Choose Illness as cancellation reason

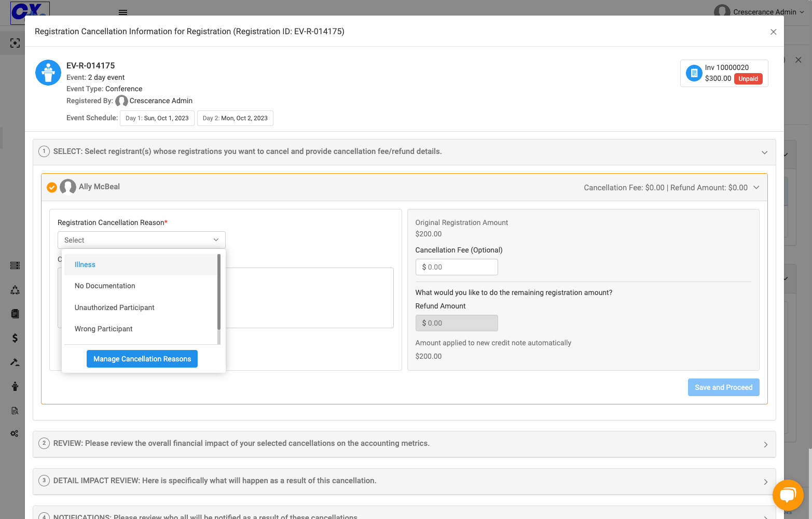pyautogui.click(x=141, y=264)
